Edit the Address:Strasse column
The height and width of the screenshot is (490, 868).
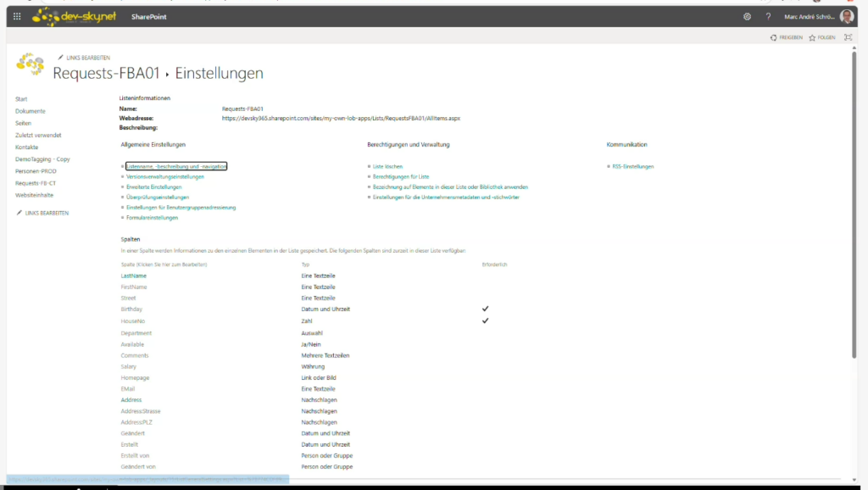141,411
